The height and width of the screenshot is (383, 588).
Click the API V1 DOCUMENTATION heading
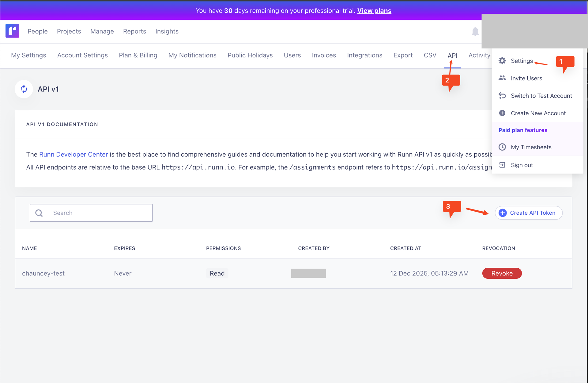62,124
